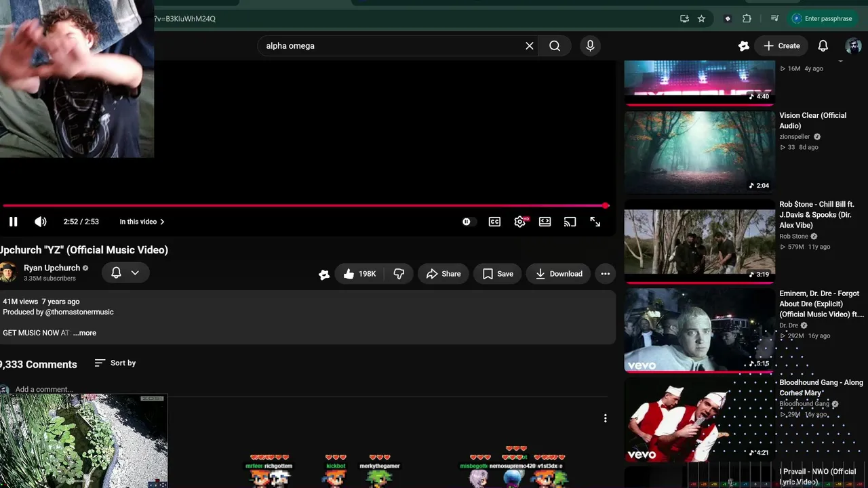
Task: Toggle closed captions on the video
Action: [494, 222]
